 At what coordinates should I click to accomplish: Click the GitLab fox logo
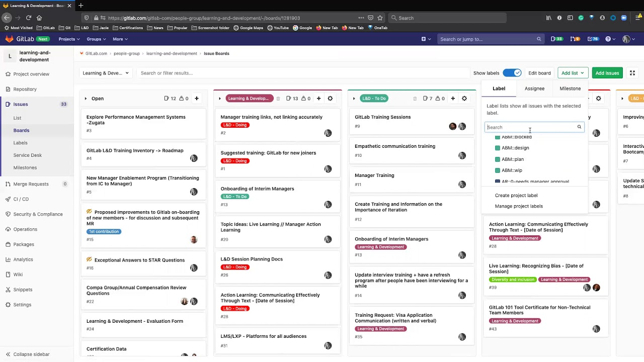pyautogui.click(x=9, y=39)
